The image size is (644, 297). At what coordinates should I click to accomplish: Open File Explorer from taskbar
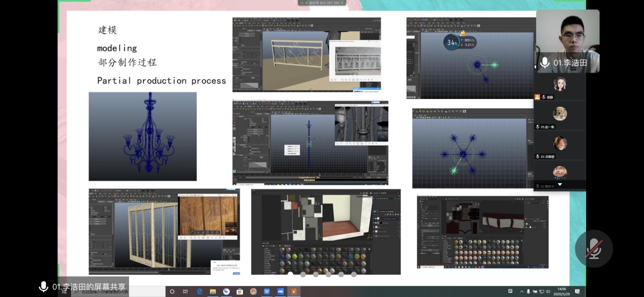coord(213,291)
